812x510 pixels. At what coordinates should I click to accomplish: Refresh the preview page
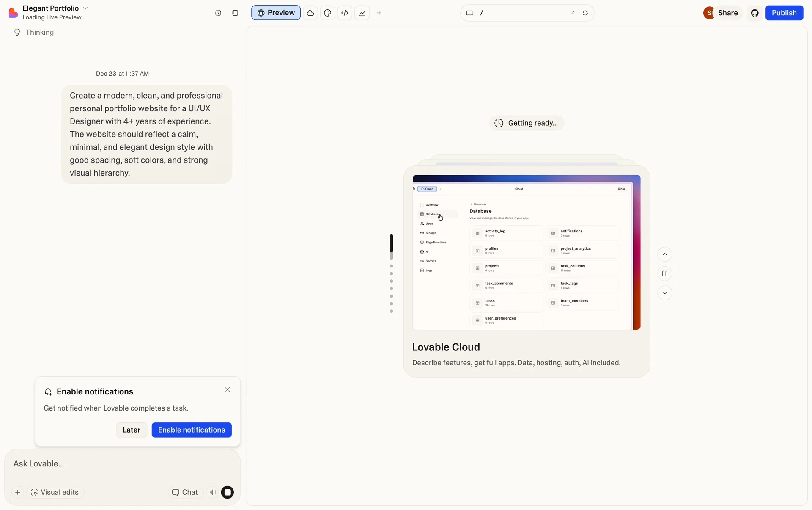click(x=585, y=13)
